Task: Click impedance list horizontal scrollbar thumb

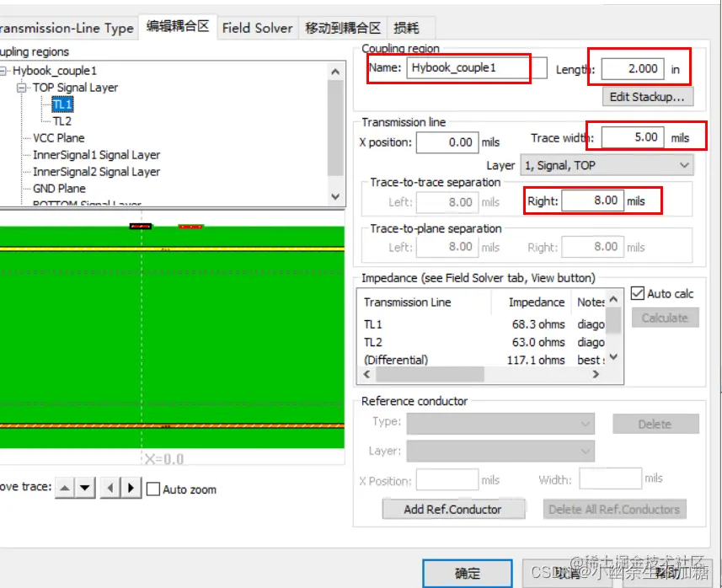Action: coord(430,374)
